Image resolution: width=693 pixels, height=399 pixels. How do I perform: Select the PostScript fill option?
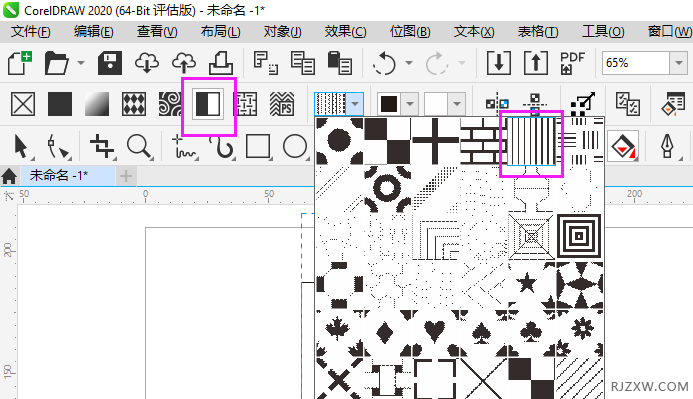tap(282, 104)
